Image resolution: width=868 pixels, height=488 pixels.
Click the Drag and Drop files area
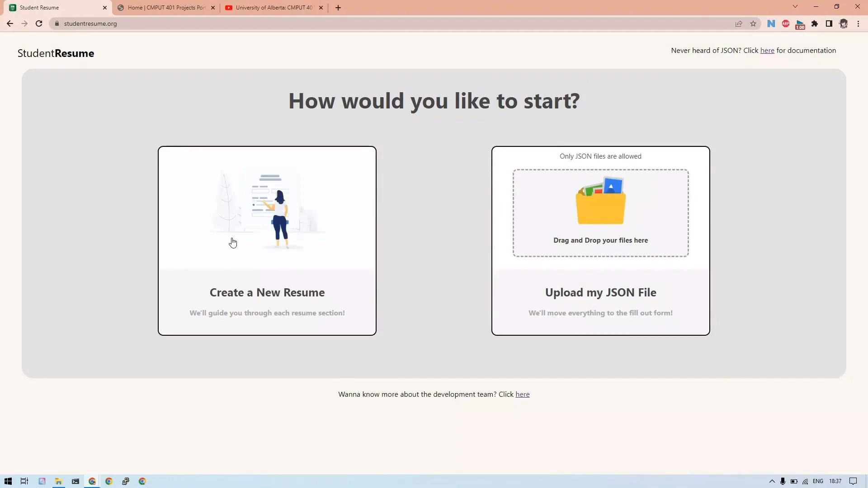pyautogui.click(x=600, y=213)
